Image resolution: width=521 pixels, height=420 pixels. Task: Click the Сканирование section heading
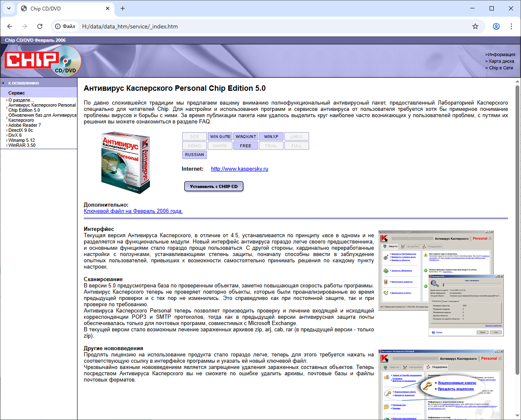point(103,279)
